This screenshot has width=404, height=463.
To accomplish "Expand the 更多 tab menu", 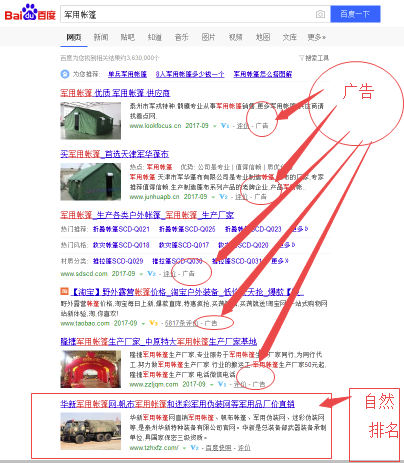I will pos(317,37).
